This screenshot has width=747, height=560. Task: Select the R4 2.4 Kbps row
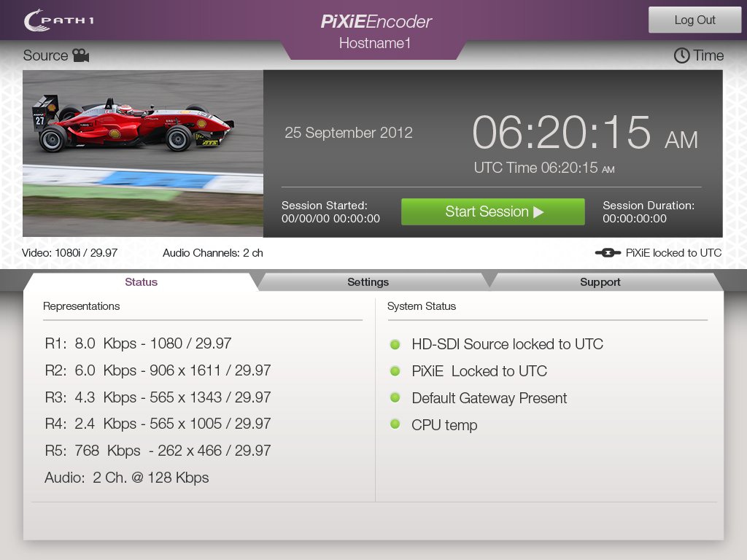click(x=158, y=424)
